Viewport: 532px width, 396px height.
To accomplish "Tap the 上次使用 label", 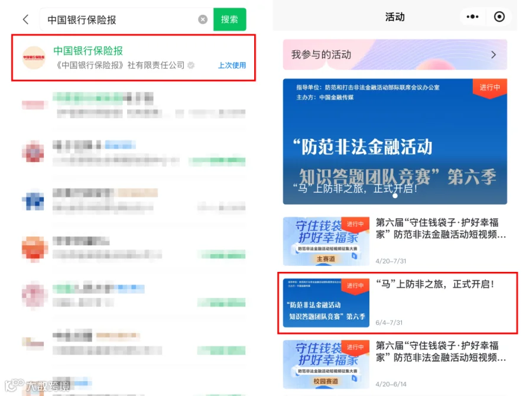I will [x=232, y=65].
